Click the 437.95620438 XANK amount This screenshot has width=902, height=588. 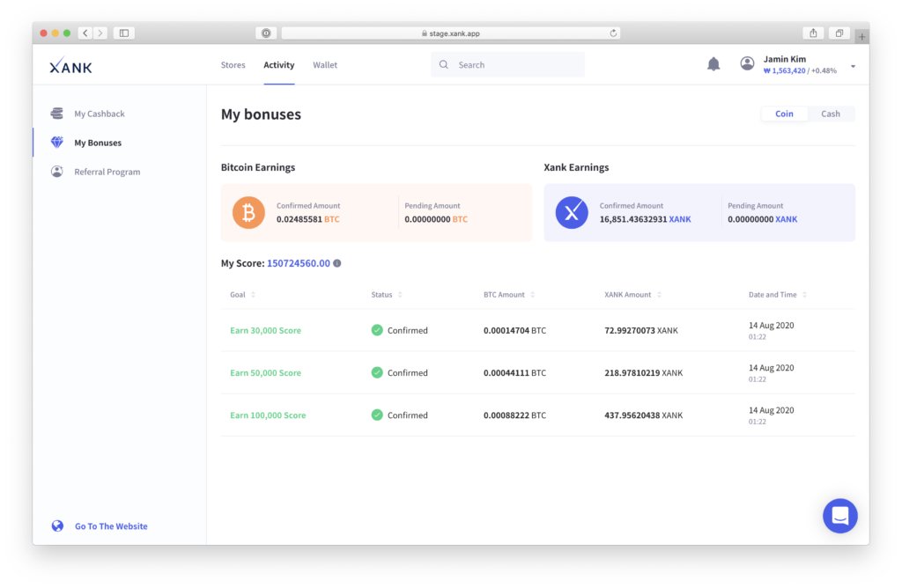[x=644, y=415]
